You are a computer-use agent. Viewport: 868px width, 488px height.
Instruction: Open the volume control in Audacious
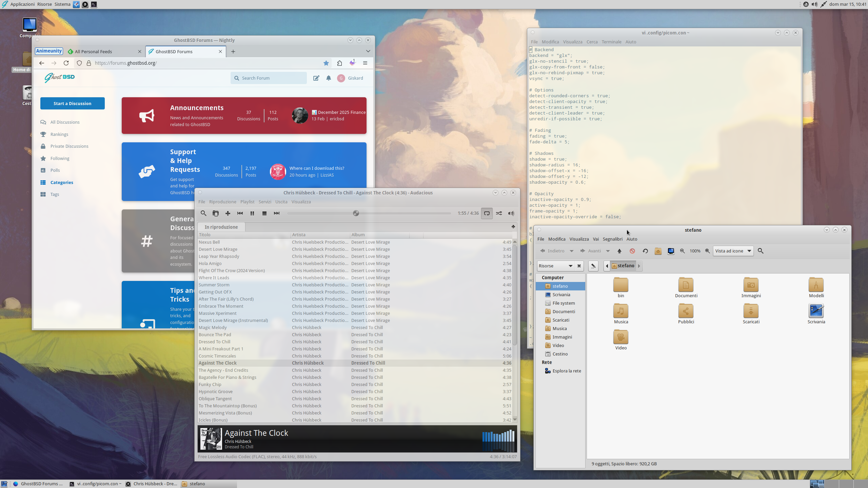click(511, 213)
